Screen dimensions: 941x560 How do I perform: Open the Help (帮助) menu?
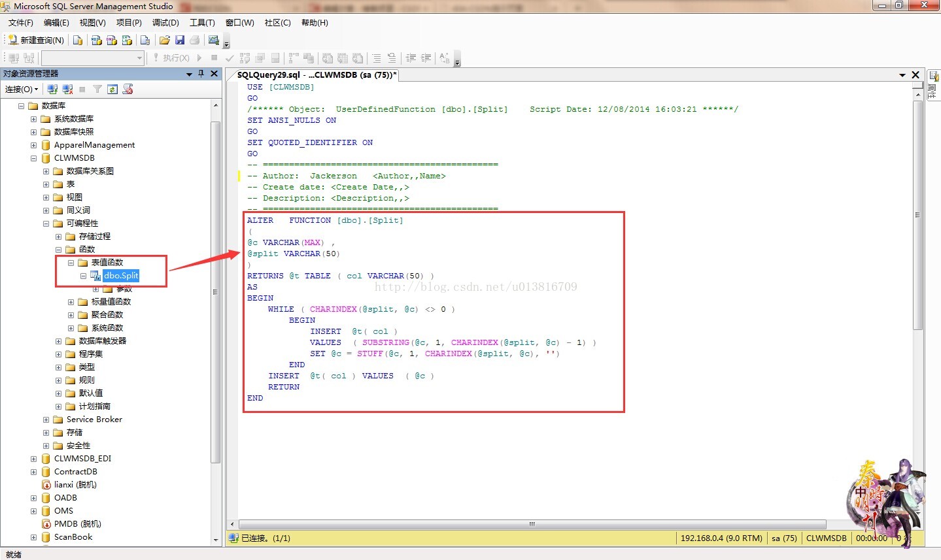(x=315, y=23)
